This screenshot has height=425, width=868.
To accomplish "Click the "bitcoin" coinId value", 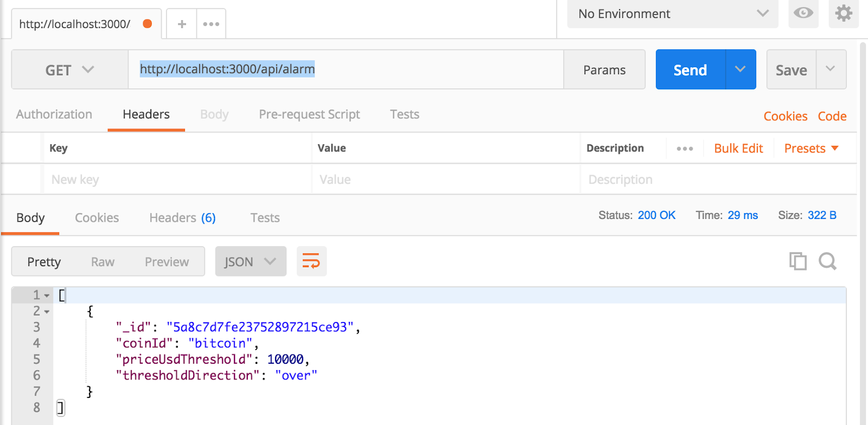I will 220,343.
